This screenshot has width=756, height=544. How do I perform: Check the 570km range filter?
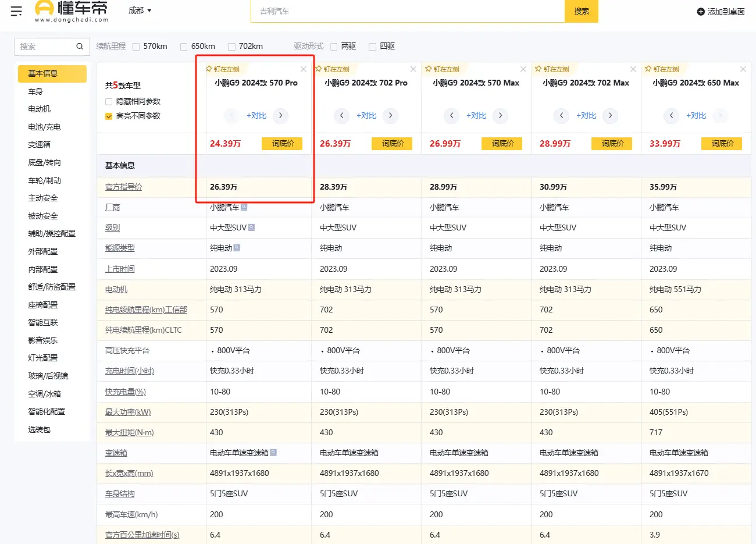[136, 47]
